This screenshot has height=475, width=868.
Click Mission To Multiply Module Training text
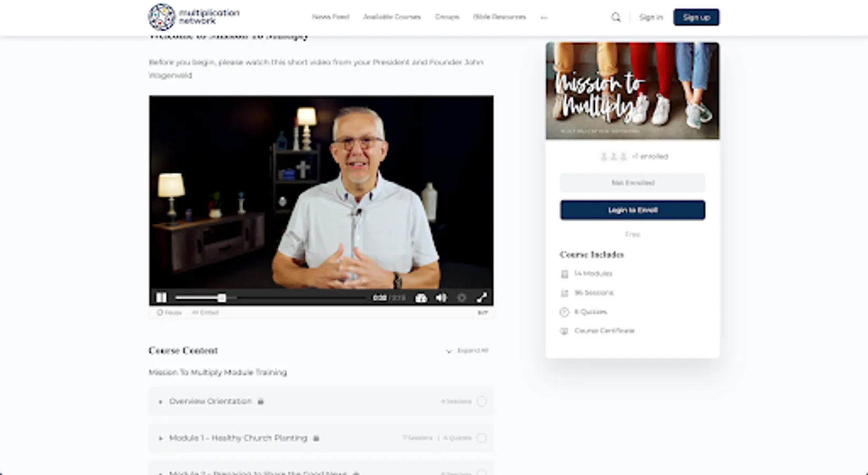coord(218,373)
